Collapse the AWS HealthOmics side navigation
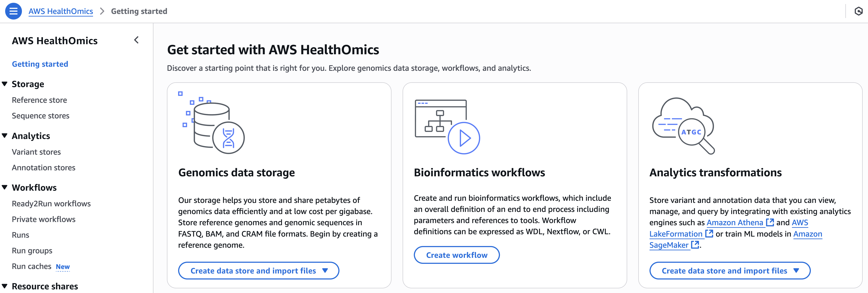This screenshot has height=293, width=868. point(136,40)
